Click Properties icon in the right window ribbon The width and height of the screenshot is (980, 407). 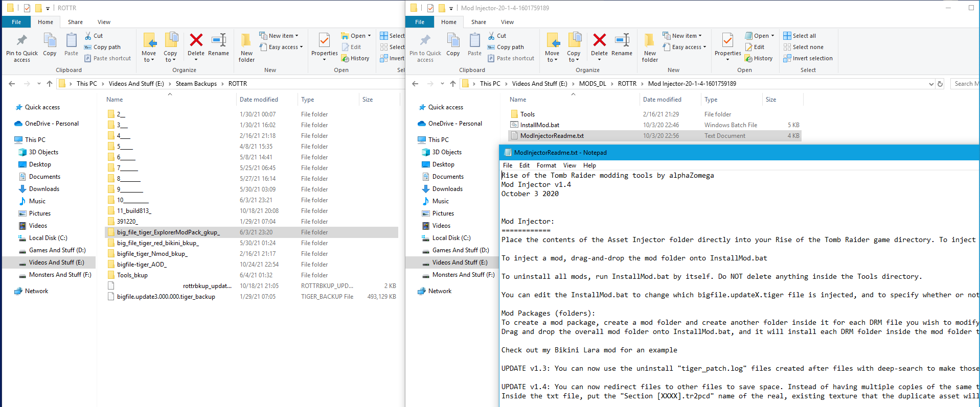tap(727, 41)
